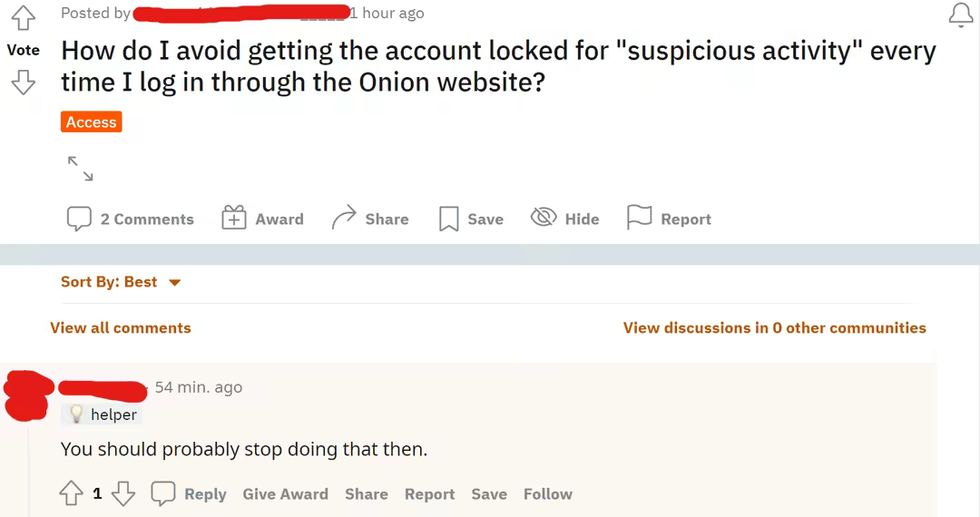
Task: Click Give Award on the comment
Action: tap(285, 494)
